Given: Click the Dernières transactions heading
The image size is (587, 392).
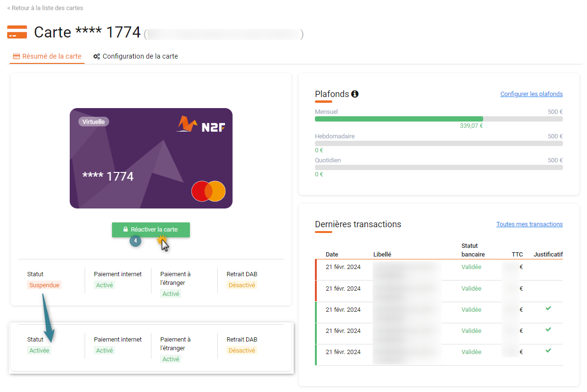Looking at the screenshot, I should (358, 224).
